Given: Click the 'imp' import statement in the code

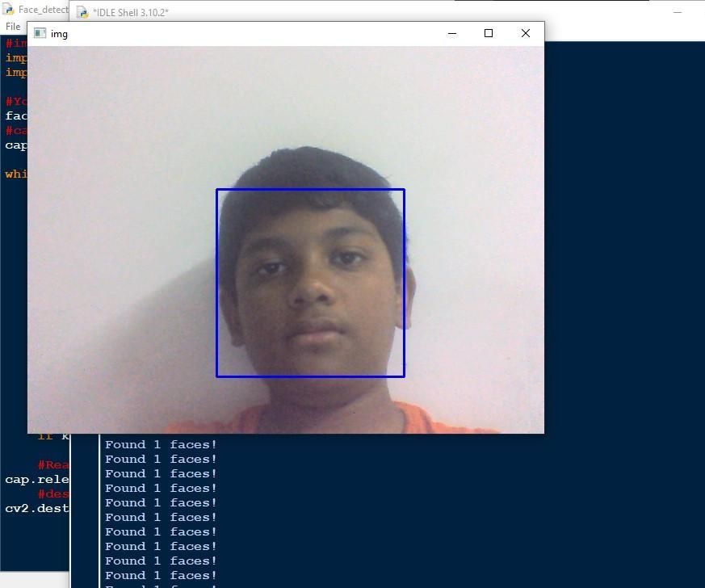Looking at the screenshot, I should (x=15, y=57).
